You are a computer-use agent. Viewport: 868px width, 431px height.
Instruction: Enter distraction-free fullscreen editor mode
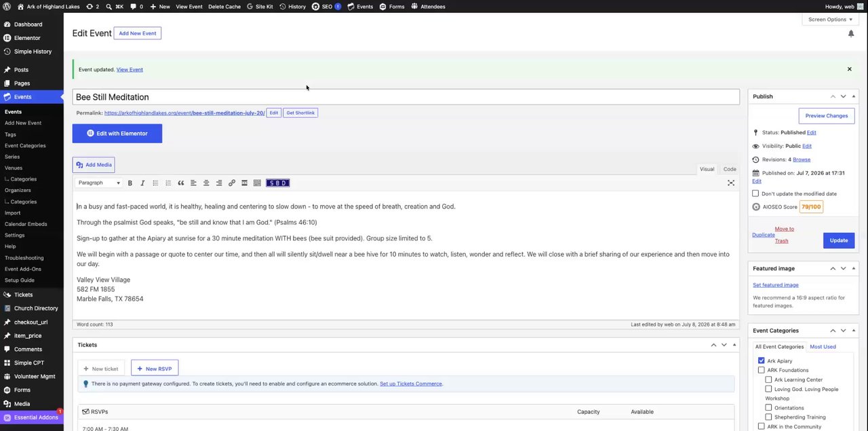[x=731, y=183]
